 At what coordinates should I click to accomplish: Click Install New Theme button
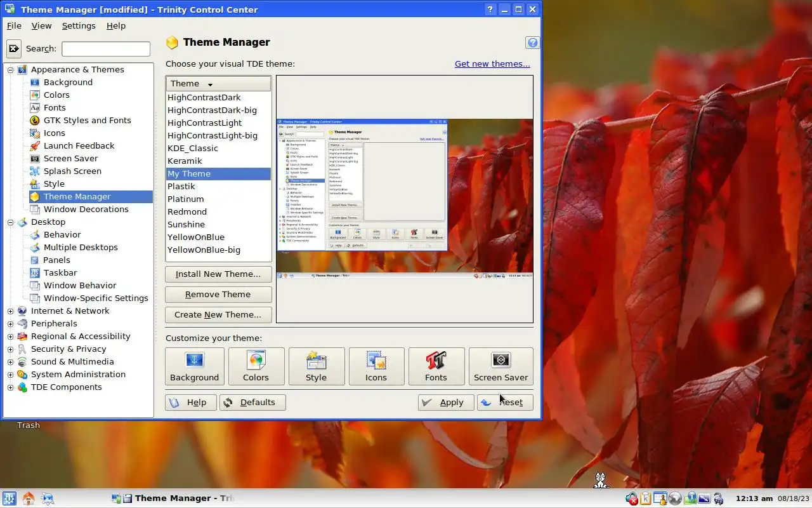(218, 274)
